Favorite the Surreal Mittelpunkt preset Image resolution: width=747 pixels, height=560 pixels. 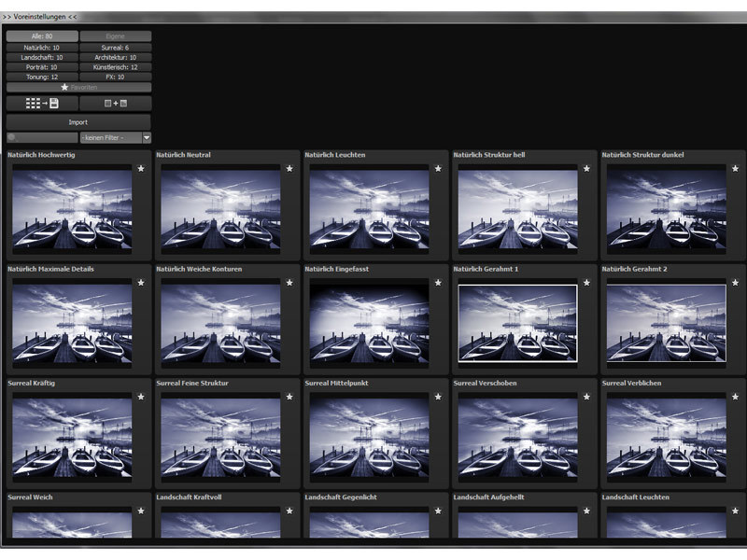point(438,397)
